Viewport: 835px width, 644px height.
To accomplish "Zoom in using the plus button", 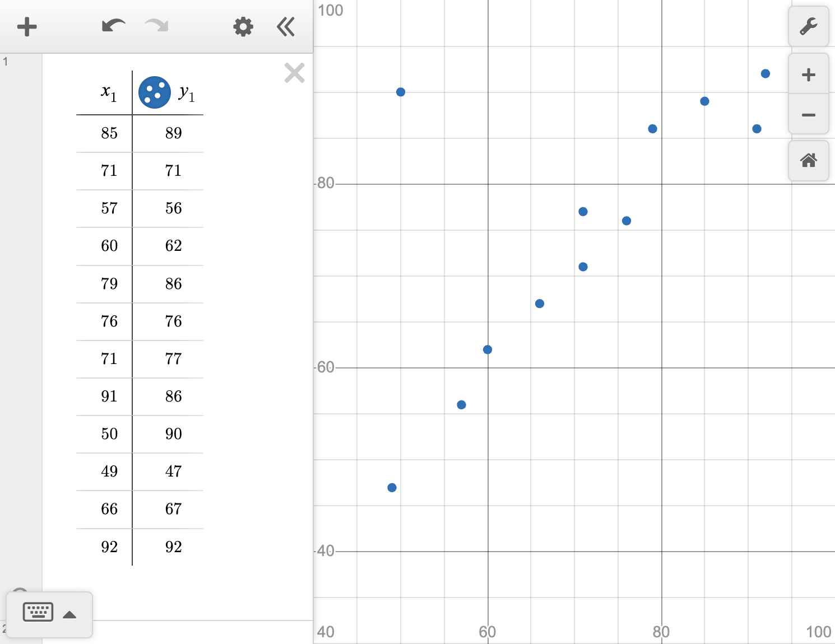I will tap(809, 74).
